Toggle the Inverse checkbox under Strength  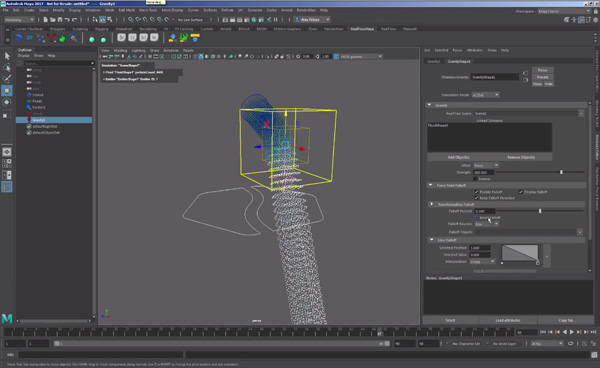coord(476,179)
